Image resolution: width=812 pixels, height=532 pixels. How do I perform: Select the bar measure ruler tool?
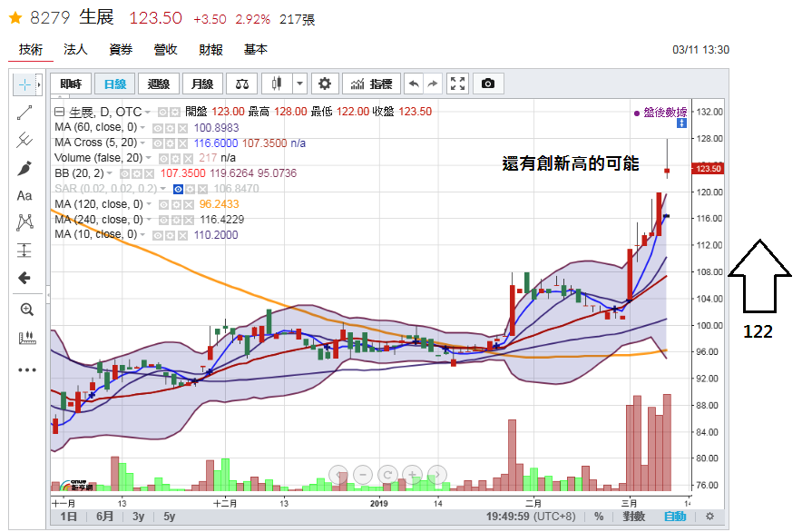pos(26,339)
